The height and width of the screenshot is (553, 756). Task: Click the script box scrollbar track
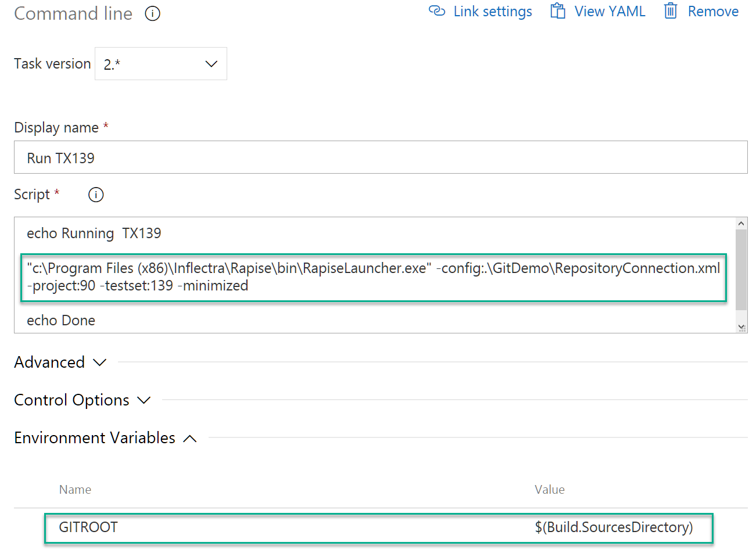741,273
